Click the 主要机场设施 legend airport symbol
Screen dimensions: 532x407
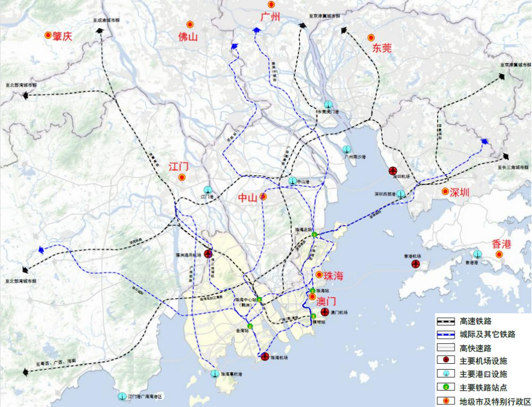coord(446,360)
